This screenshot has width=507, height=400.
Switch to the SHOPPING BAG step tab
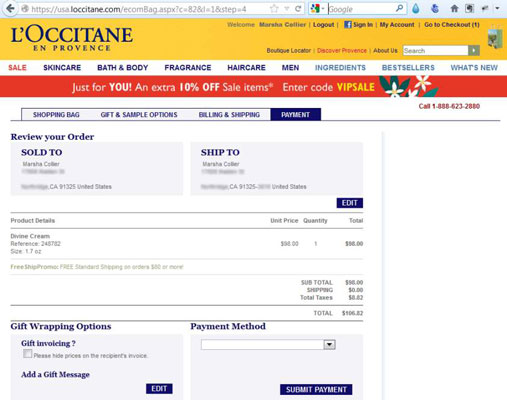56,115
